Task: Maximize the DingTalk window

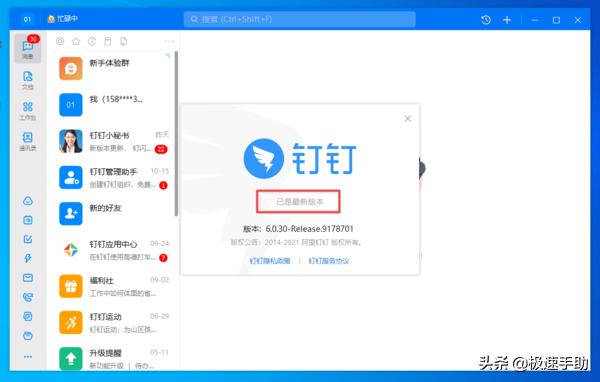Action: pyautogui.click(x=556, y=20)
